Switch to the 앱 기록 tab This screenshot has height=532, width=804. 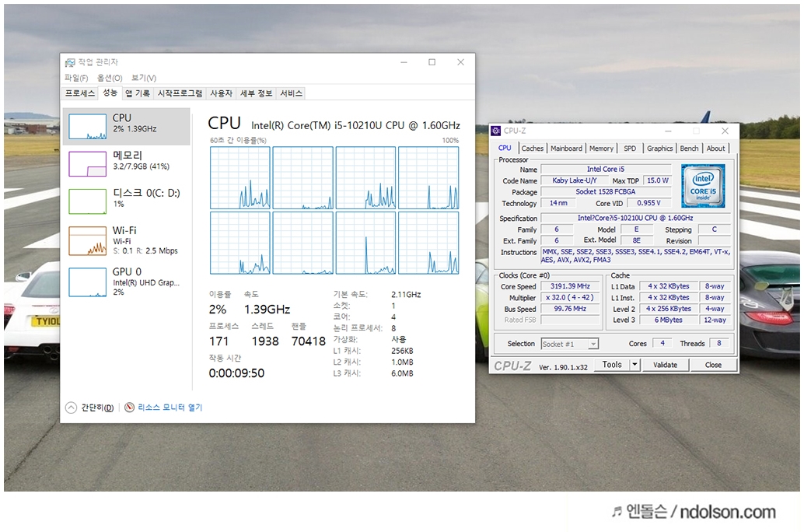point(138,93)
